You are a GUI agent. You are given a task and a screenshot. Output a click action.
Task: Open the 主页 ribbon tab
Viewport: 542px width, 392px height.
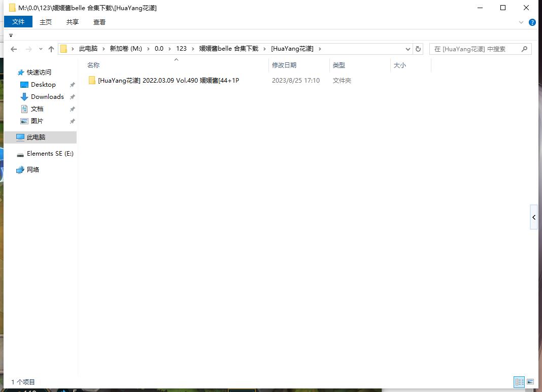45,22
